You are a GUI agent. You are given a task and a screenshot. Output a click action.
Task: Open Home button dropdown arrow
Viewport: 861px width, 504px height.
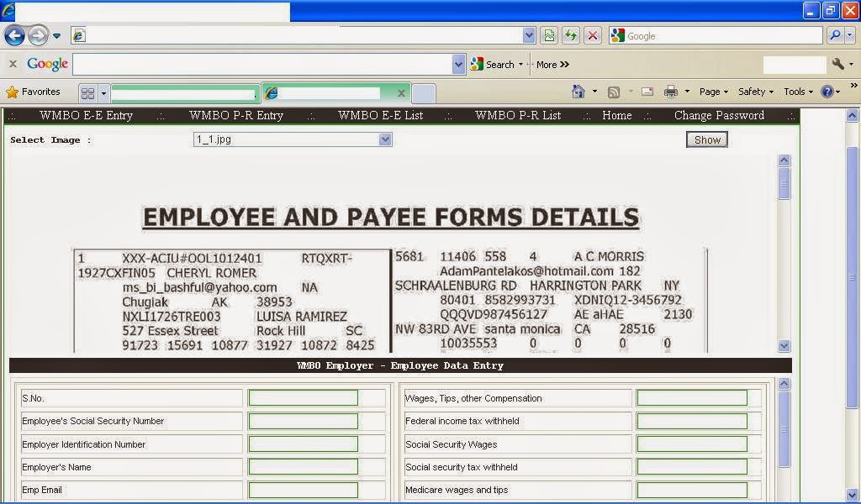[x=594, y=92]
